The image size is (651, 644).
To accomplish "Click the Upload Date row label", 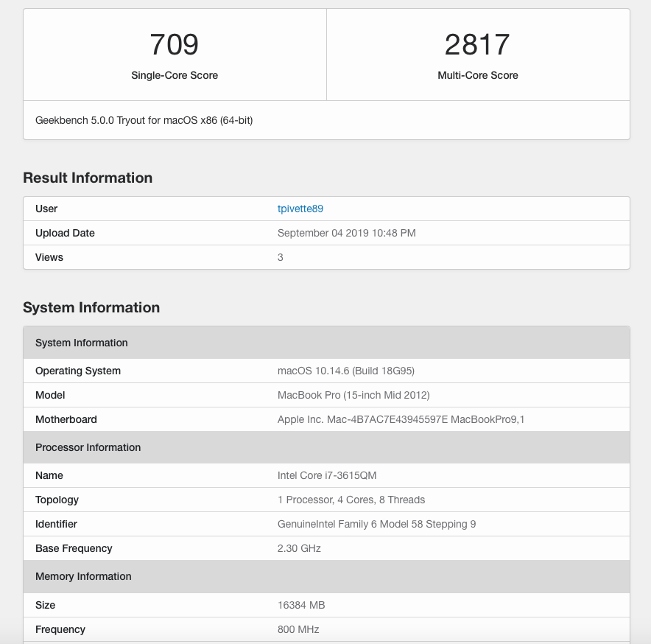I will pos(66,233).
